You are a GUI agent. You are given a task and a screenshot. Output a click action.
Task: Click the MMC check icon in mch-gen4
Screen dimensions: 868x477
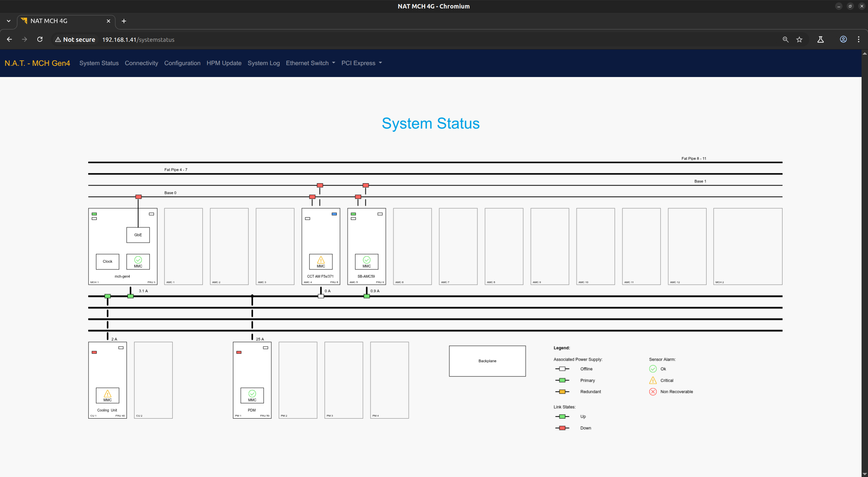pyautogui.click(x=138, y=260)
